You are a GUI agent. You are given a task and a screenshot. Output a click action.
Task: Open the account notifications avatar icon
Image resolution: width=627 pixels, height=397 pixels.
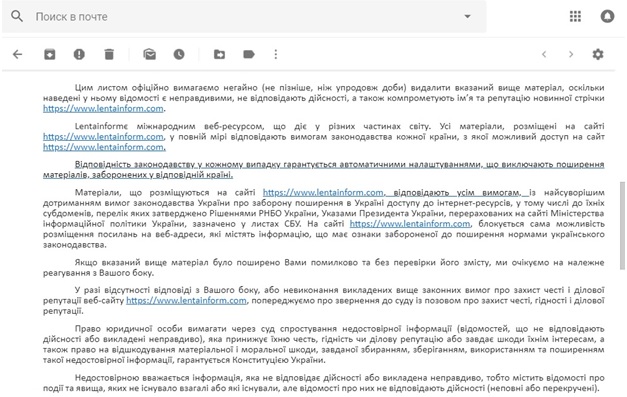pos(607,16)
